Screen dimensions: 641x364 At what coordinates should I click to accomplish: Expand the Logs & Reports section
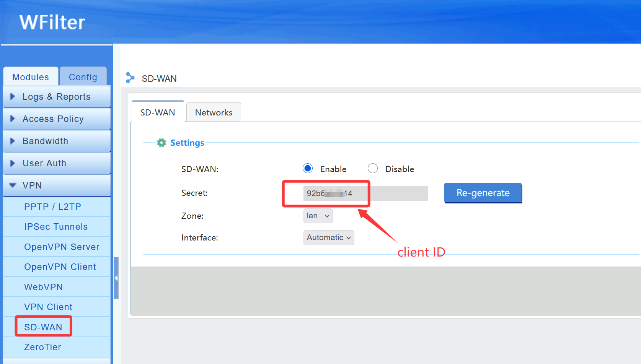(57, 97)
